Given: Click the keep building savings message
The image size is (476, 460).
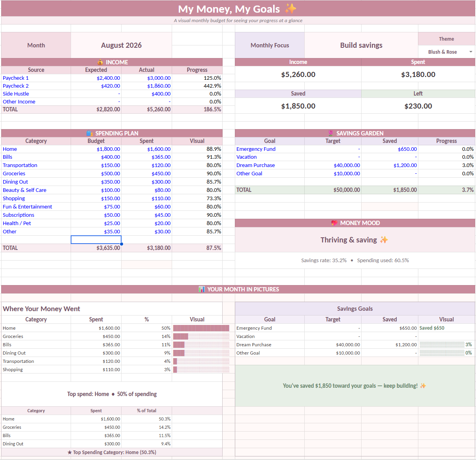Looking at the screenshot, I should 355,386.
